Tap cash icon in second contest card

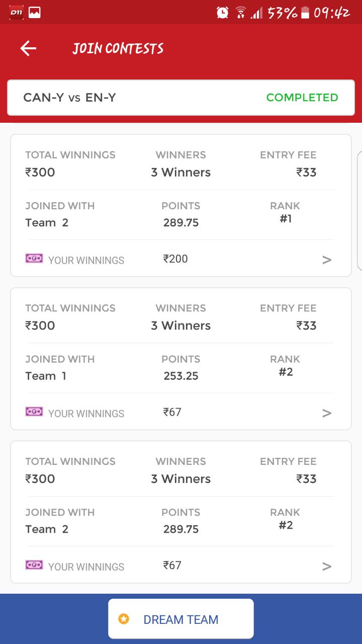click(34, 412)
